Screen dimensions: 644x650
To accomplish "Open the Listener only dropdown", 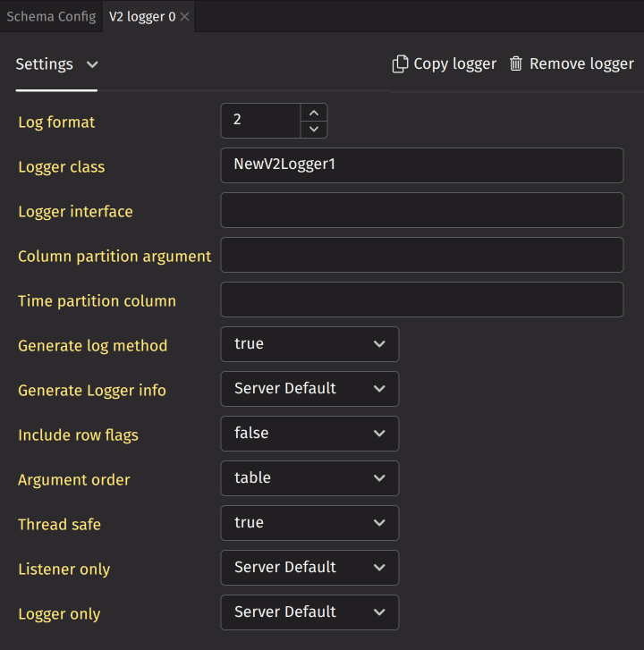I will (309, 568).
